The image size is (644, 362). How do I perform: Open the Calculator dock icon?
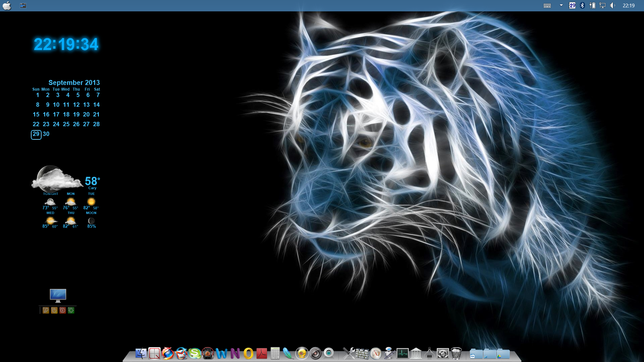[275, 353]
